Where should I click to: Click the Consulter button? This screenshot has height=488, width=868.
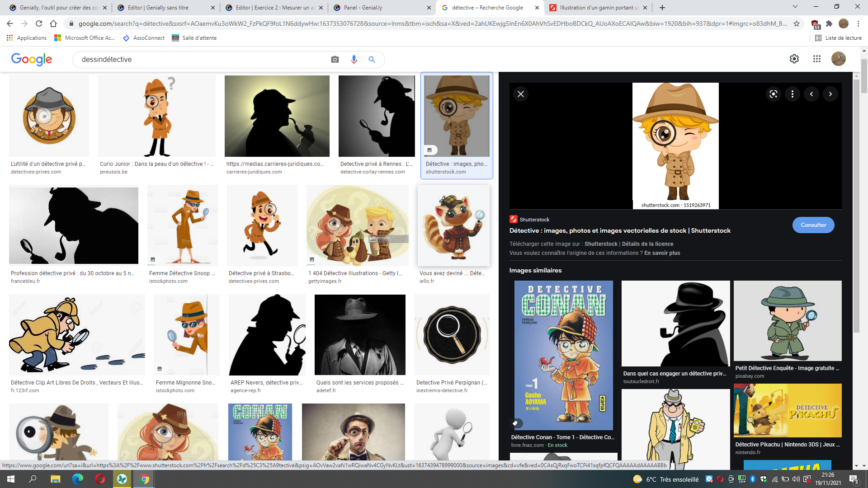813,225
